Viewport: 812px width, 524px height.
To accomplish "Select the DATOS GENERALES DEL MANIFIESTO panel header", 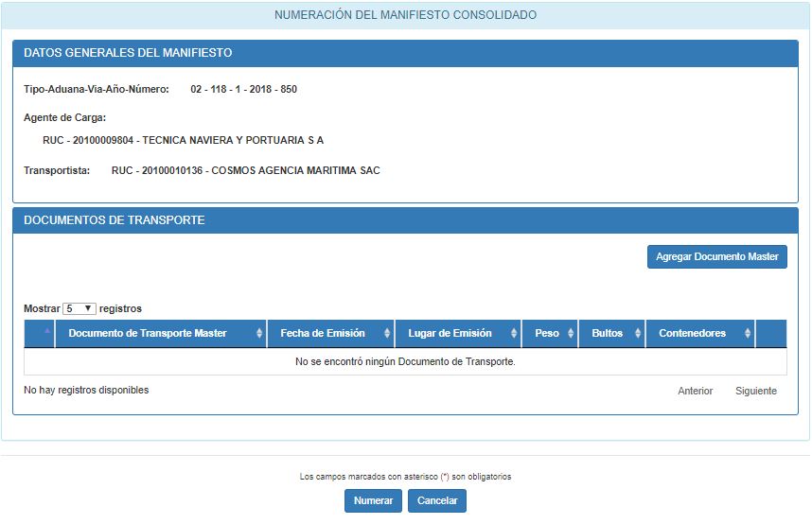I will (405, 53).
